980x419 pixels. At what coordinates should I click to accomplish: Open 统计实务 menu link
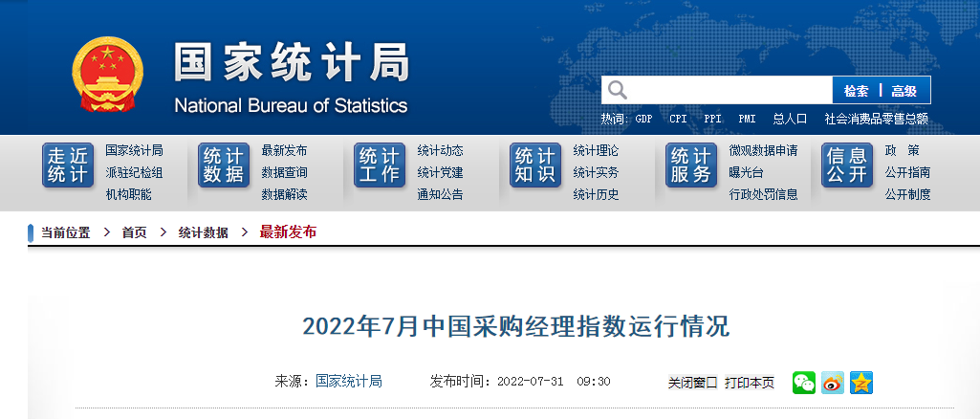597,172
